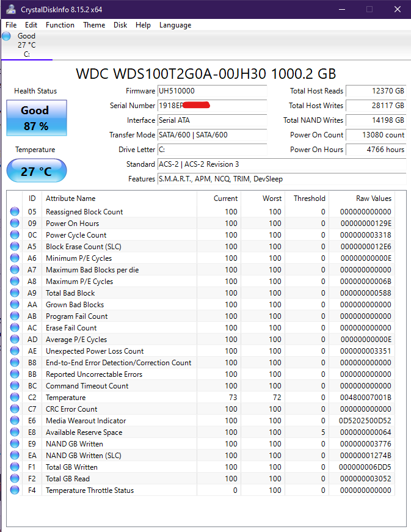411x532 pixels.
Task: Click status orb for Power On Hours row
Action: click(x=15, y=223)
